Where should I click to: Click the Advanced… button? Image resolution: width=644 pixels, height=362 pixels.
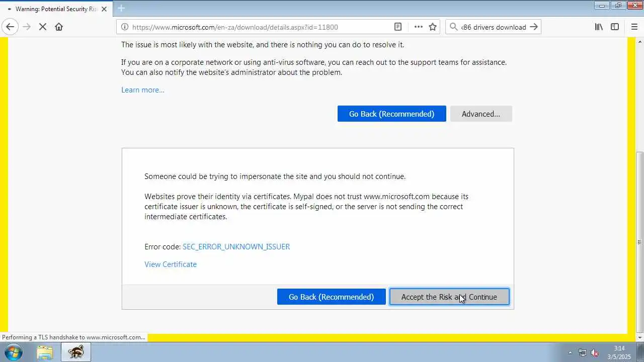click(481, 114)
